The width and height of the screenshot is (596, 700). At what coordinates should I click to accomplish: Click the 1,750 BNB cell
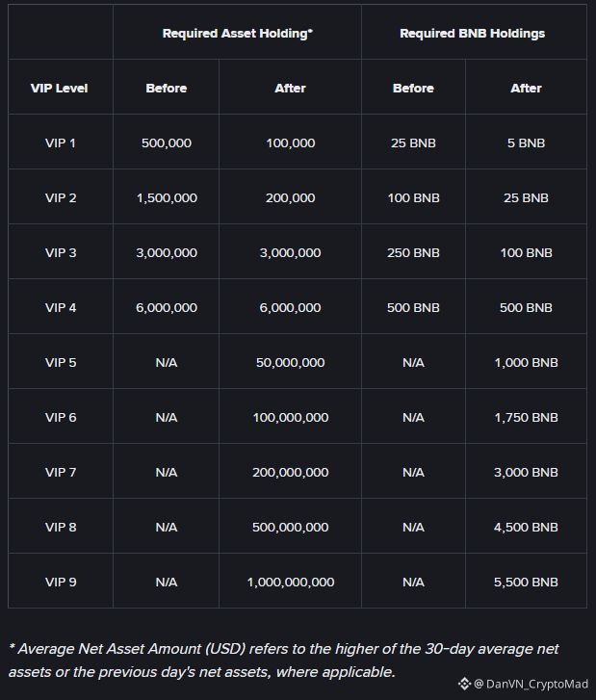pyautogui.click(x=527, y=418)
